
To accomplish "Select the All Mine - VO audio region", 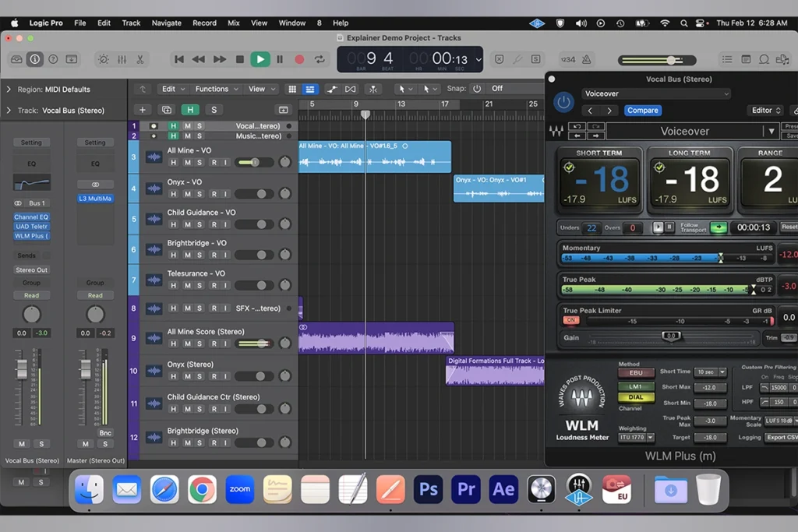I will click(x=375, y=157).
